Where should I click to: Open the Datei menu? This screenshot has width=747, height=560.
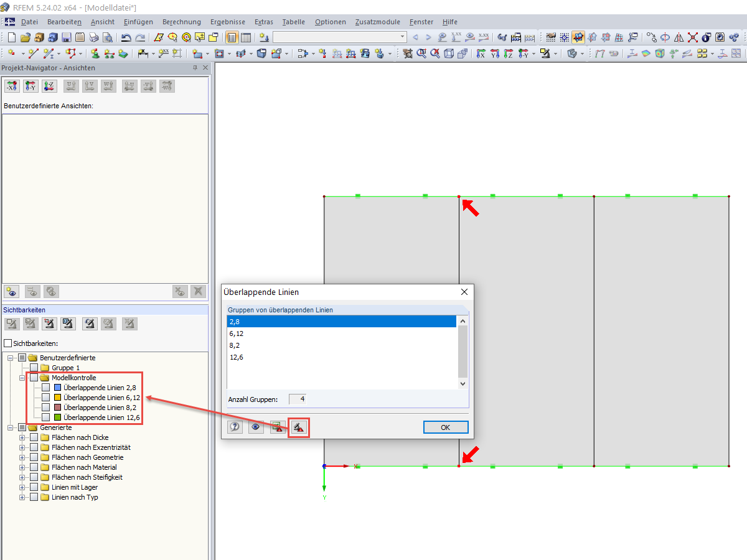click(x=29, y=22)
